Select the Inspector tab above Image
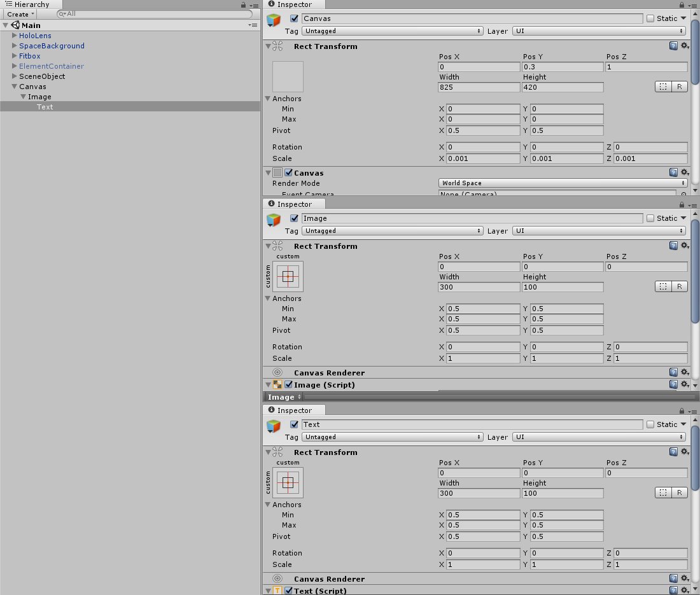Screen dimensions: 700x595 point(294,204)
